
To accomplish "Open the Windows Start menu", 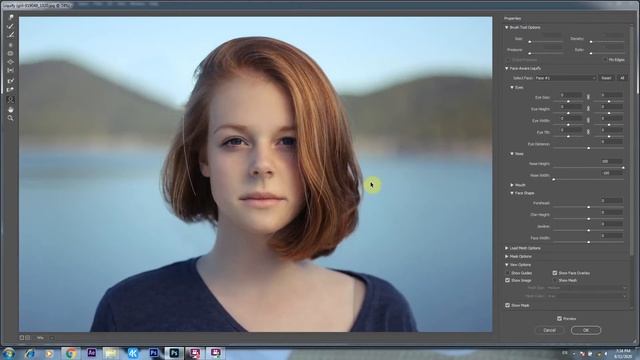I will pos(8,353).
